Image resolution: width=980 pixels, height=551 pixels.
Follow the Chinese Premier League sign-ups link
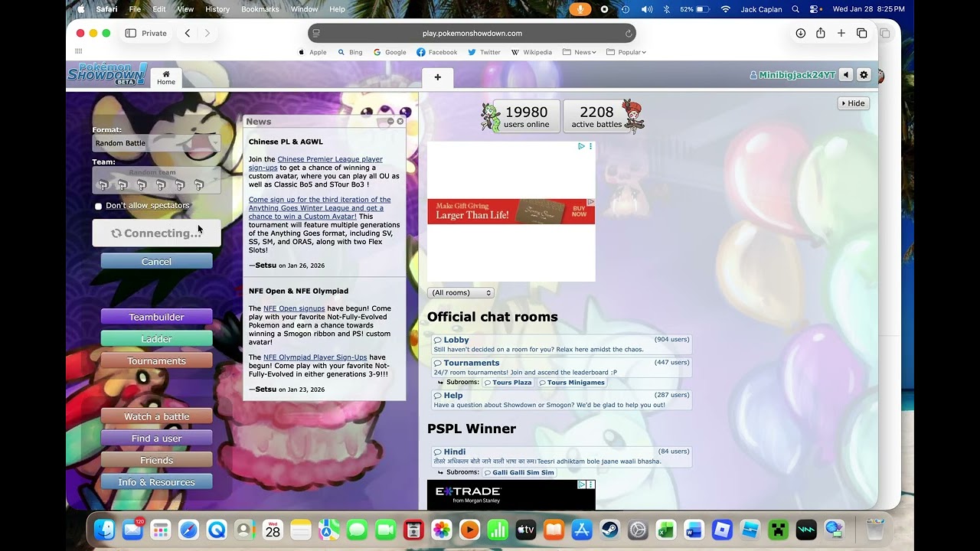click(315, 163)
